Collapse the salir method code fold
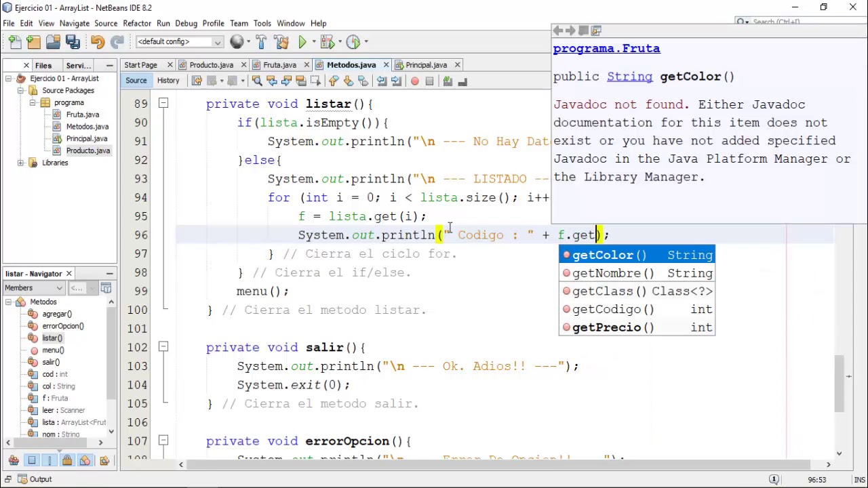The image size is (868, 488). pos(163,347)
